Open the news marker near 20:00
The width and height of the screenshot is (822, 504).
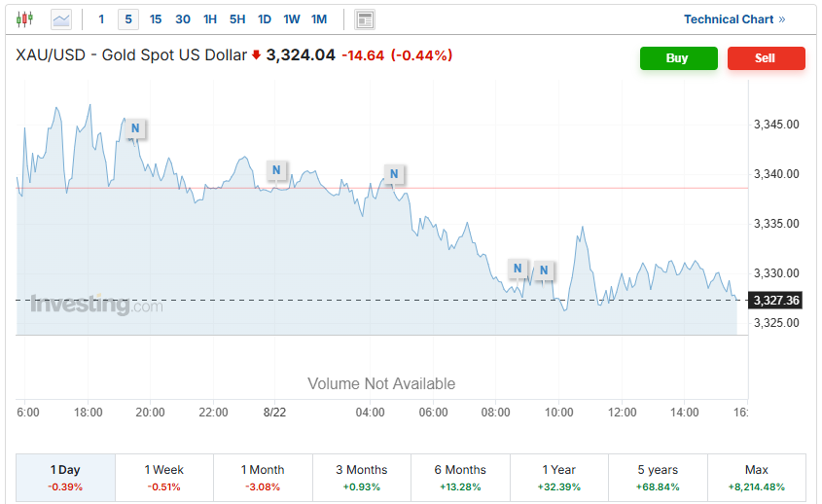(x=135, y=127)
